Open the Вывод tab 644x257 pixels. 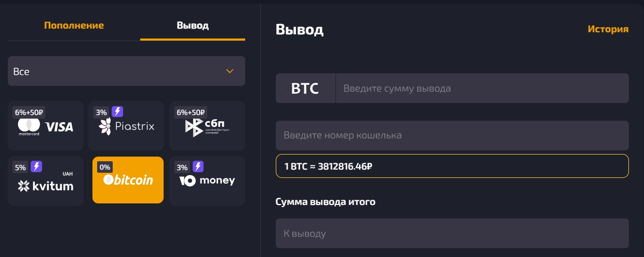(193, 25)
